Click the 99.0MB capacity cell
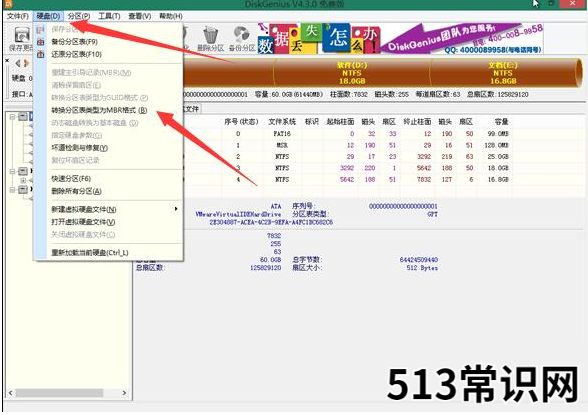Screen dimensions: 588x415 (x=498, y=134)
